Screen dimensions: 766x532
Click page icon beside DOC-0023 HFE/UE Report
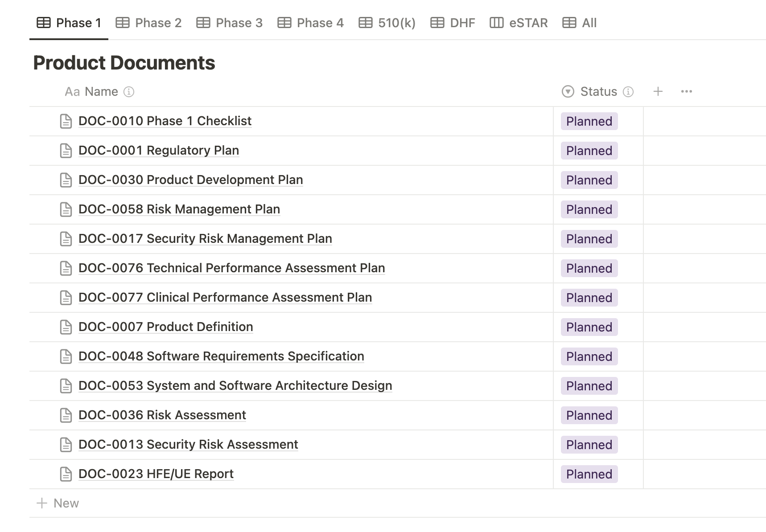(x=66, y=474)
